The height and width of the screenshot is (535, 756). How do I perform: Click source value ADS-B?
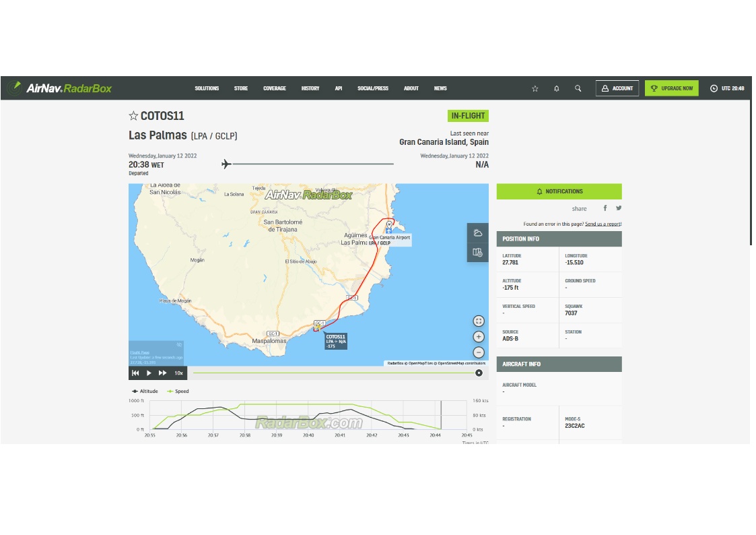coord(510,339)
